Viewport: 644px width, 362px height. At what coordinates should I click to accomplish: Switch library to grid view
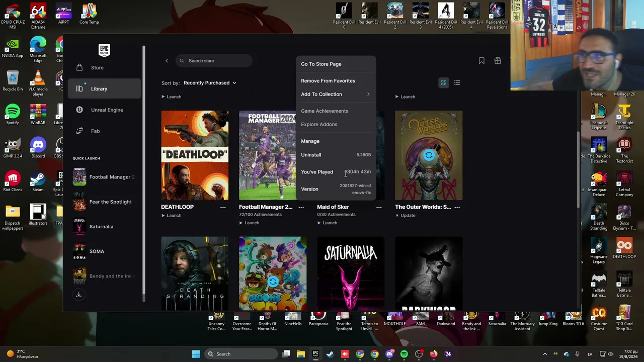[x=444, y=83]
